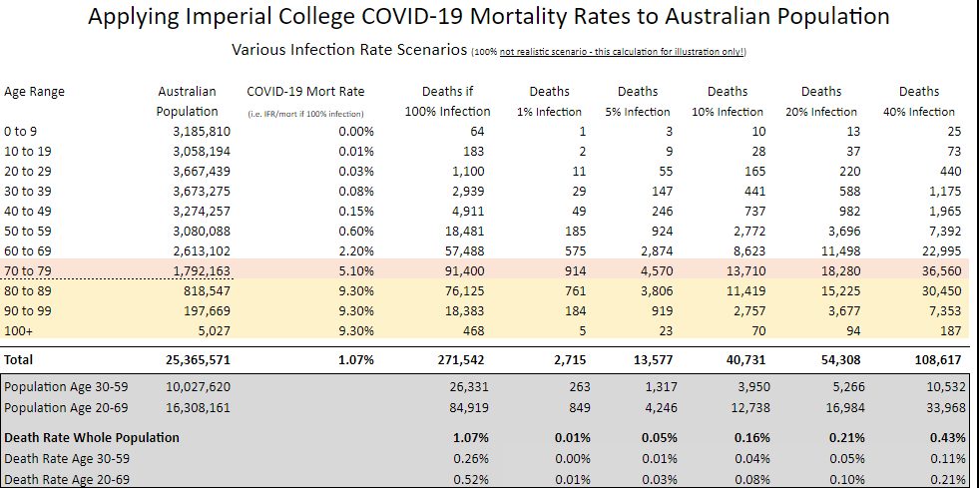
Task: Select the Deaths 40% Infection column header
Action: (918, 102)
